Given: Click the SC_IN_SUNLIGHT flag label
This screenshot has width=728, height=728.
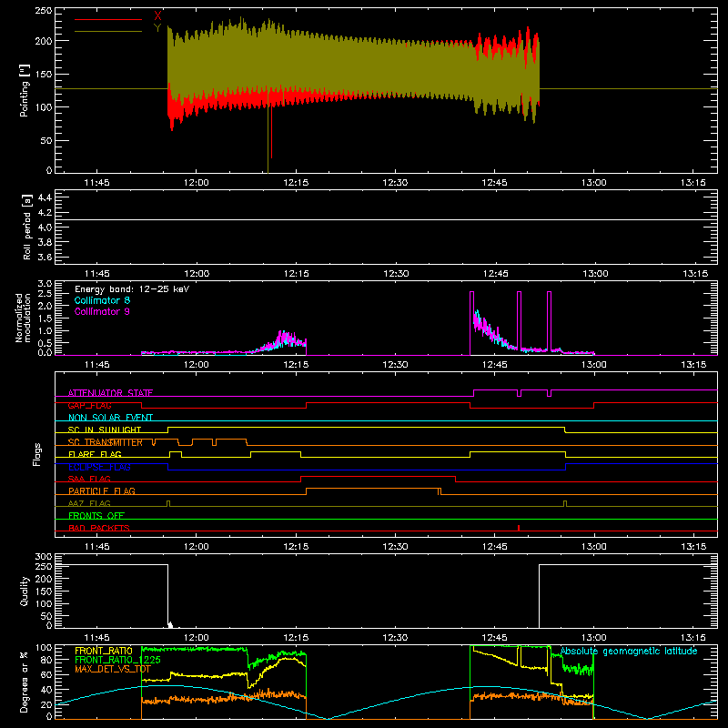Looking at the screenshot, I should 105,430.
